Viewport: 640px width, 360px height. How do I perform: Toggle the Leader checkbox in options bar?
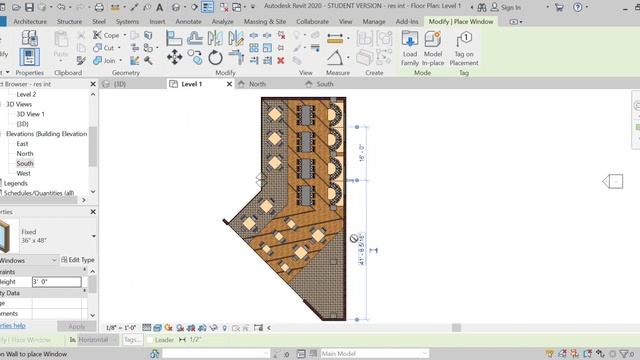click(x=150, y=340)
